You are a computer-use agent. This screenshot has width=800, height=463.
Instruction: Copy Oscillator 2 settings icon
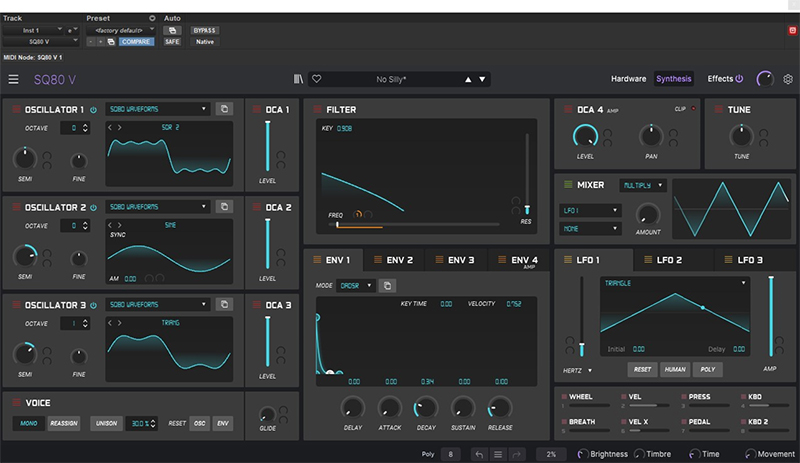point(224,207)
